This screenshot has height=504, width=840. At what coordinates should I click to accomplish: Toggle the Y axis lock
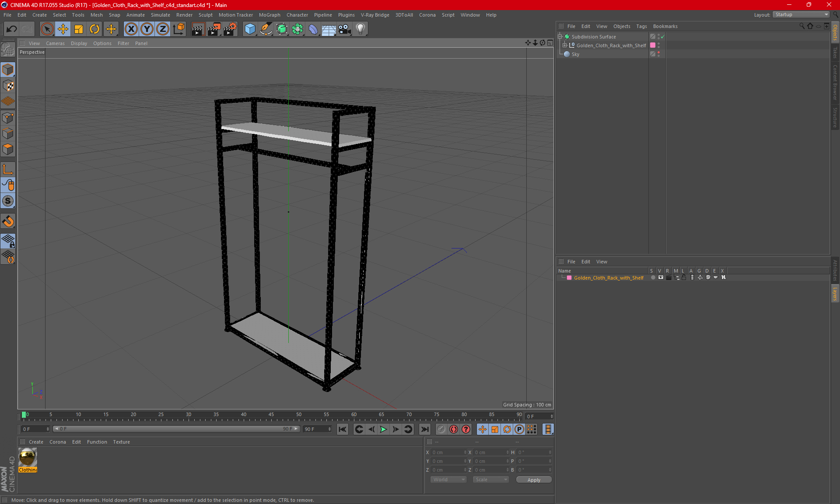[147, 29]
